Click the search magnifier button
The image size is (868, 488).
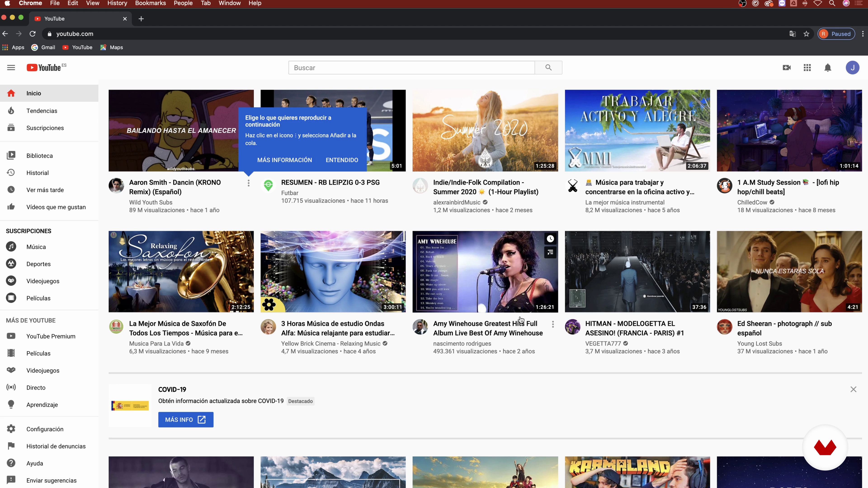tap(548, 68)
